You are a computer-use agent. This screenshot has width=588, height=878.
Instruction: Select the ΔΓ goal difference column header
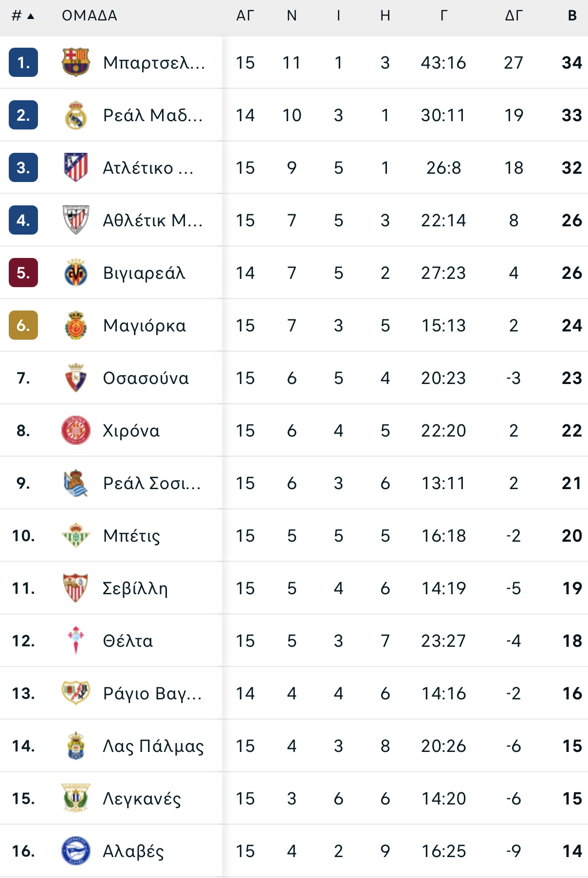pyautogui.click(x=514, y=16)
